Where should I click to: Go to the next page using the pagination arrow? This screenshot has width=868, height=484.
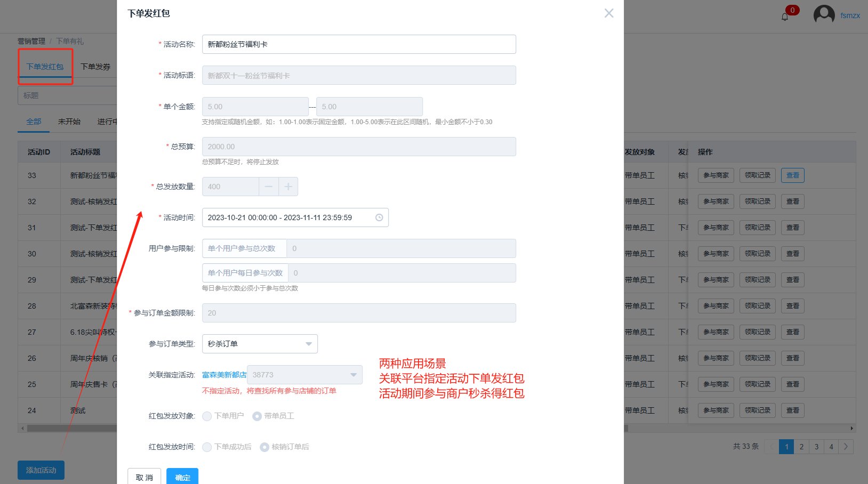coord(846,447)
